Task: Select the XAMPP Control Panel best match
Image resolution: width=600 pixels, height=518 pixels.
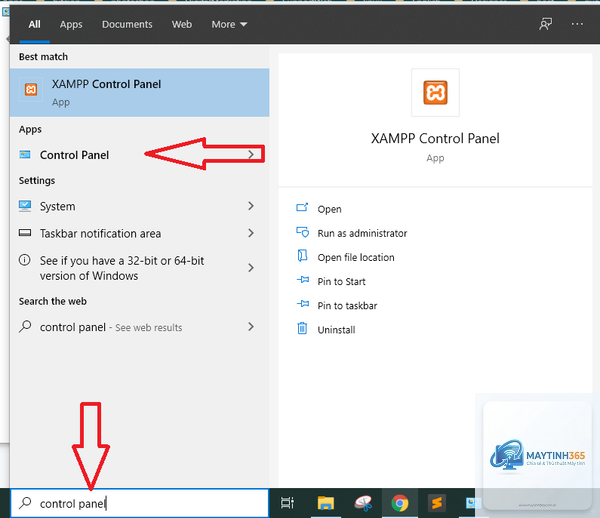Action: click(x=140, y=93)
